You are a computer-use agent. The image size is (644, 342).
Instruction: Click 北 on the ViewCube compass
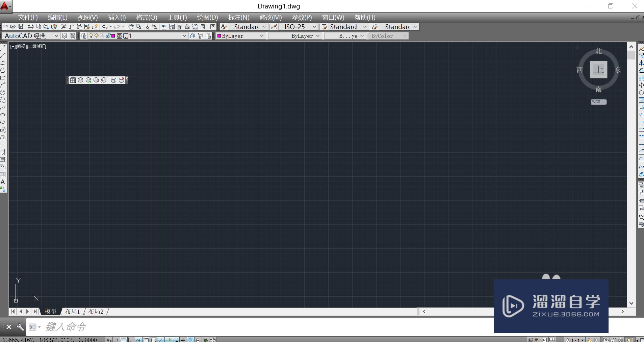pos(598,51)
